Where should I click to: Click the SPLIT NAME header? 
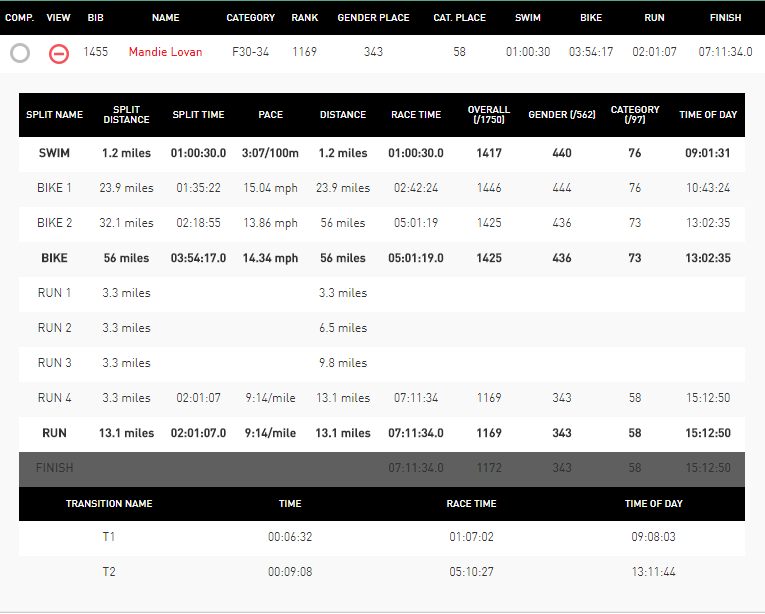[x=54, y=115]
